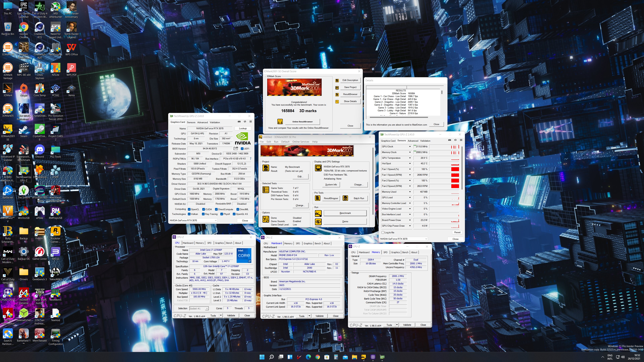Open File Explorer from taskbar
644x362 pixels.
coord(354,357)
